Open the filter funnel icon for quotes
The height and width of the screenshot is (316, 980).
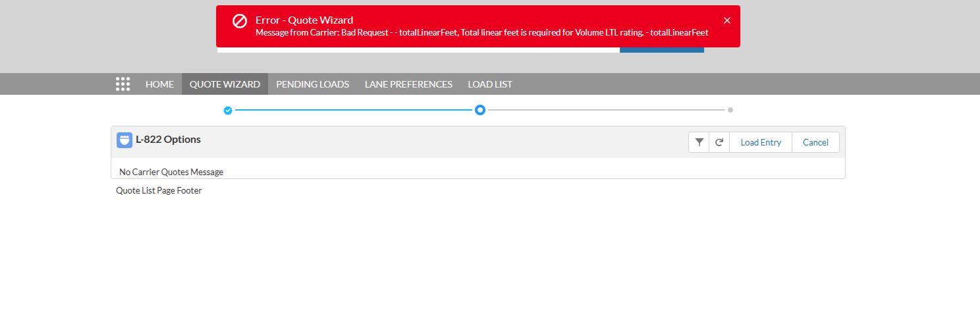tap(699, 142)
